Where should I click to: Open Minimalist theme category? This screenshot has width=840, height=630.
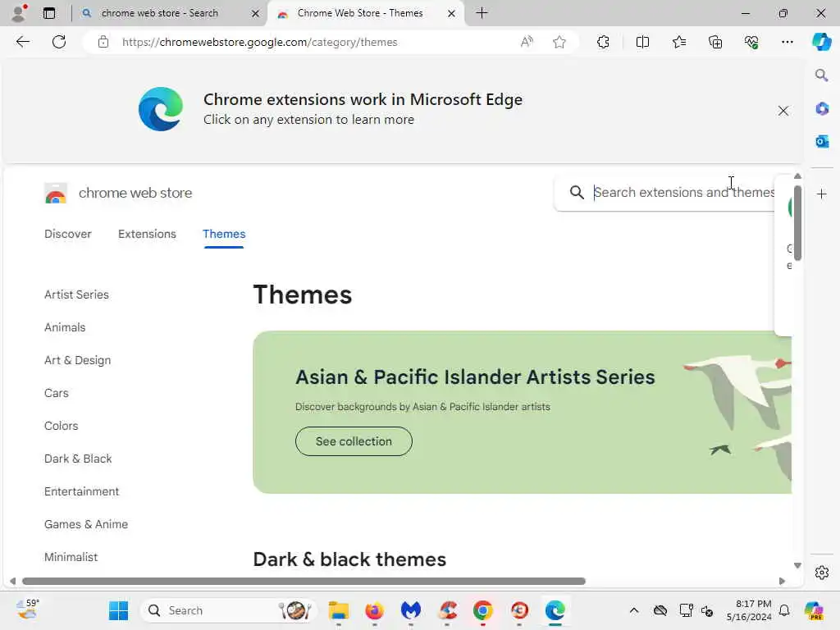pos(71,557)
